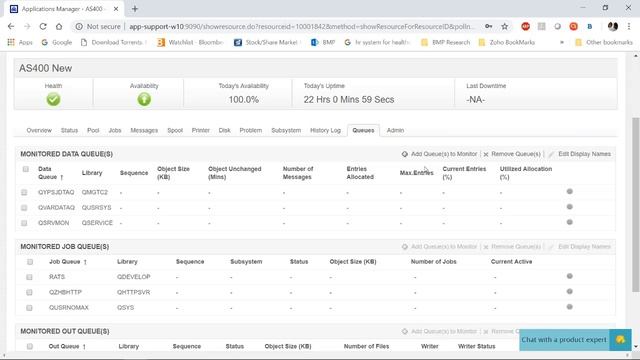
Task: Close the Applications Manager browser tab
Action: [x=116, y=9]
